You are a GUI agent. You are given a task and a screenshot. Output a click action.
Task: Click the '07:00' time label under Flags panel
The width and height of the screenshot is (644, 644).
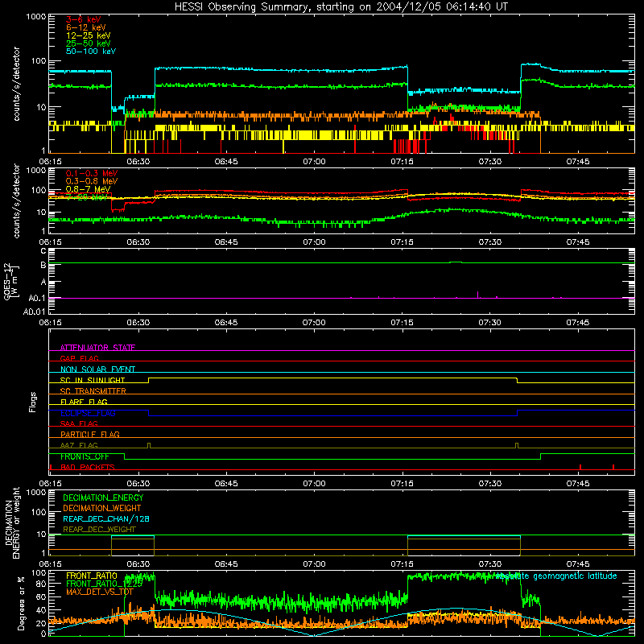pyautogui.click(x=314, y=484)
